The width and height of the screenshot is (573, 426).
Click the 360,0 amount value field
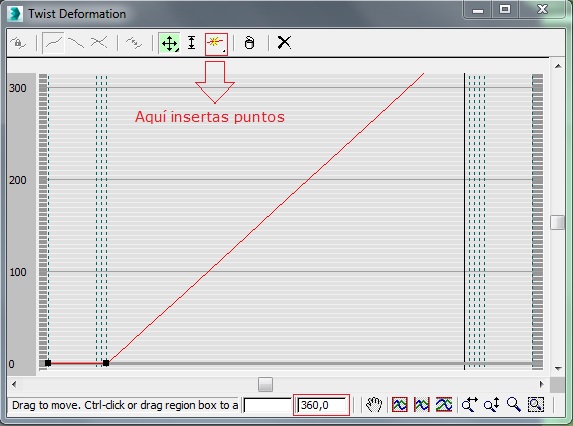pos(322,406)
